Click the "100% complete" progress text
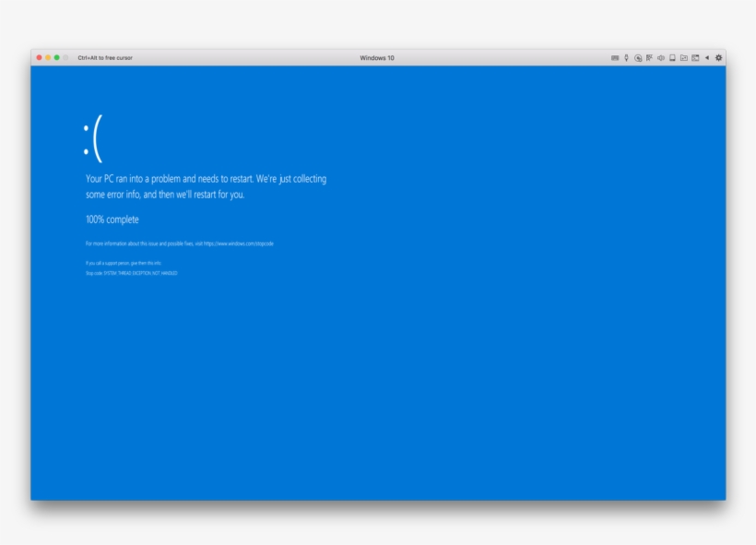This screenshot has width=756, height=545. (x=112, y=219)
